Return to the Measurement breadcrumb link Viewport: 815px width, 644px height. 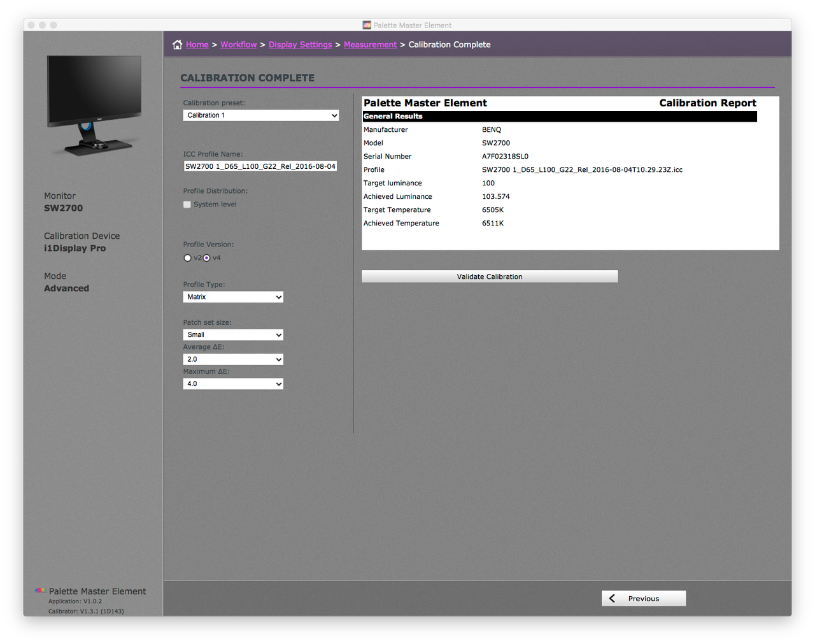(371, 45)
